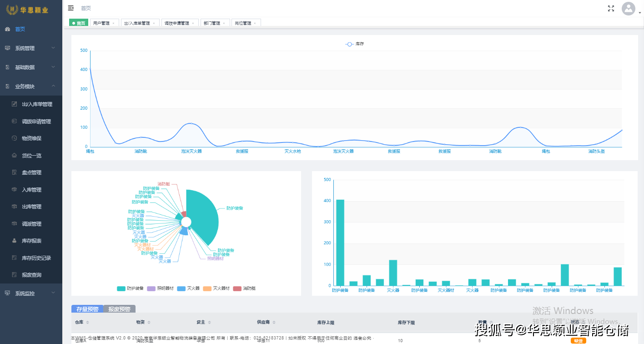Viewport: 644px width, 344px height.
Task: Expand the 系统监控 menu
Action: [31, 293]
